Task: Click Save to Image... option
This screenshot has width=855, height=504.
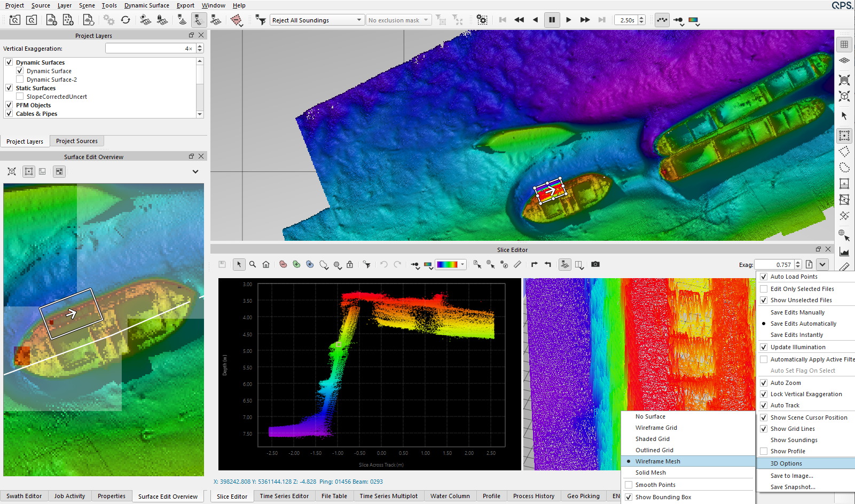Action: point(791,476)
